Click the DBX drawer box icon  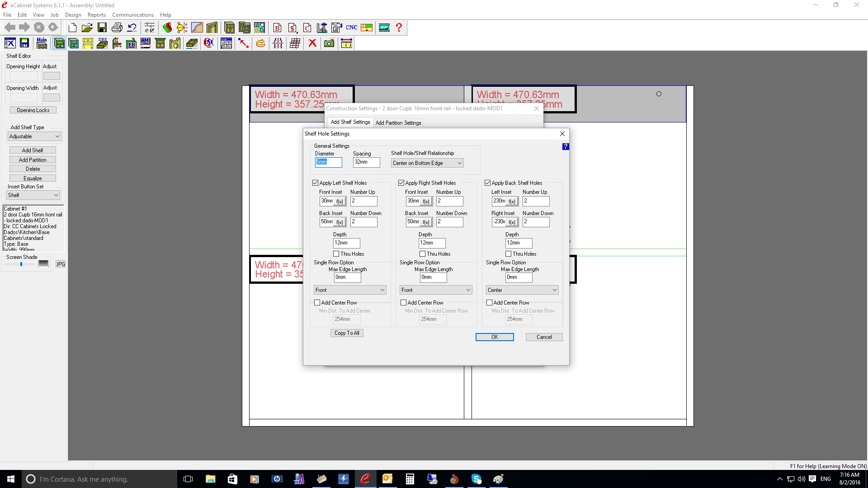tap(103, 43)
